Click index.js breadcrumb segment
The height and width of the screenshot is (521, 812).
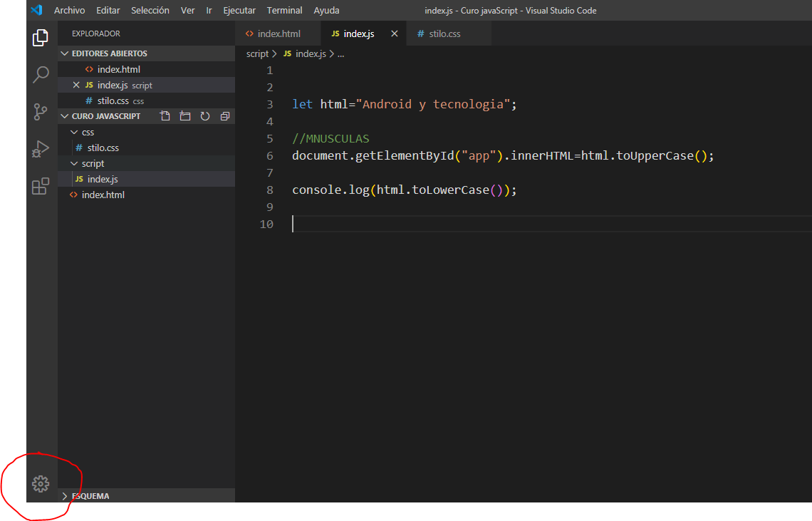(x=311, y=54)
